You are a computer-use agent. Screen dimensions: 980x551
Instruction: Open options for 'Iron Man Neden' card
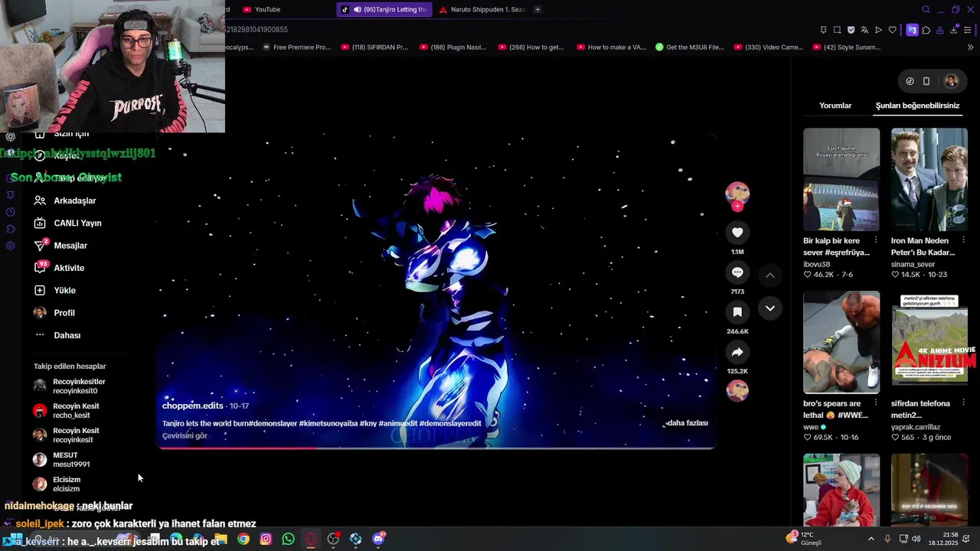tap(963, 240)
